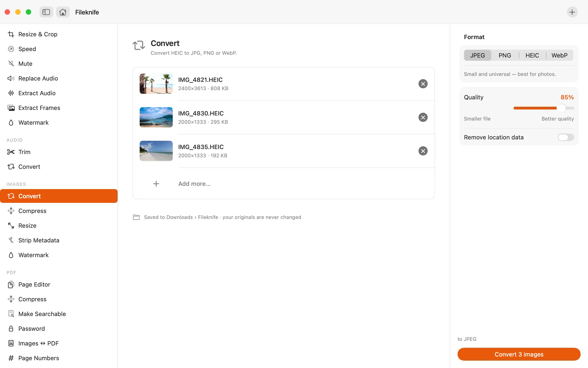This screenshot has width=588, height=368.
Task: Open Watermark above the Audio section
Action: [59, 123]
